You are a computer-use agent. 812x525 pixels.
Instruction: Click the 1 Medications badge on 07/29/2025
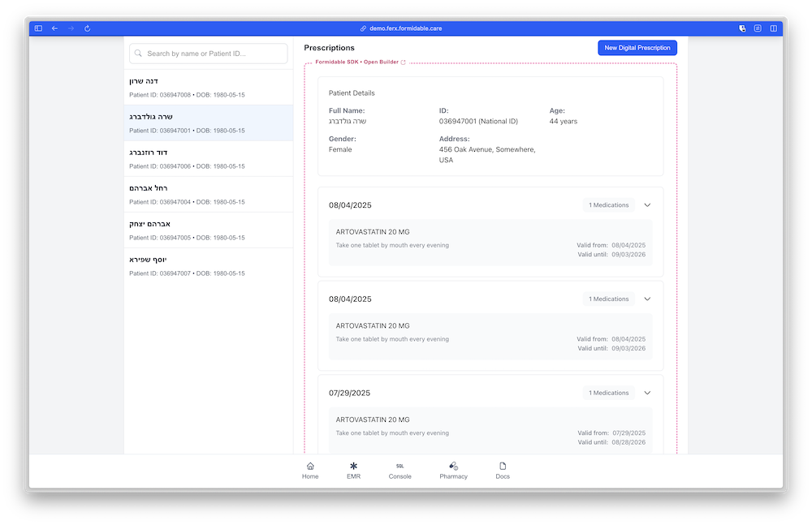click(607, 392)
